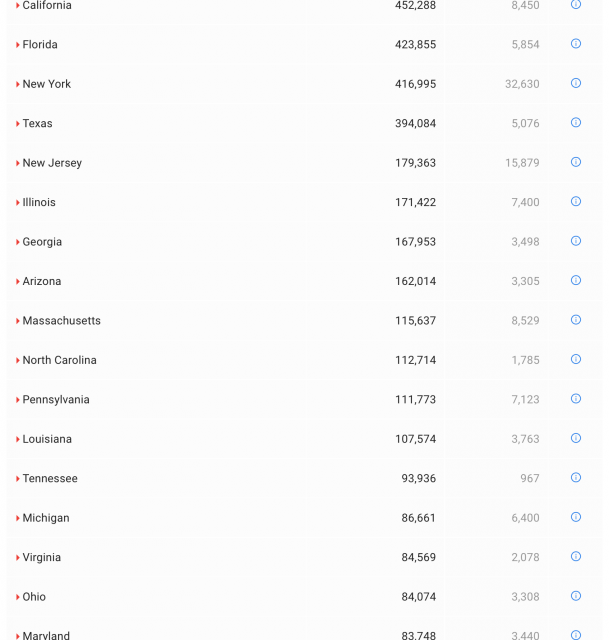The width and height of the screenshot is (609, 640).
Task: Show info for Michigan row
Action: tap(576, 517)
